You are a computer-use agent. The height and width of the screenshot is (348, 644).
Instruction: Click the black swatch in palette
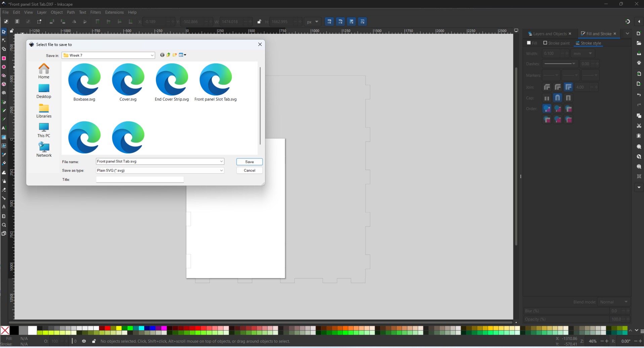point(14,331)
